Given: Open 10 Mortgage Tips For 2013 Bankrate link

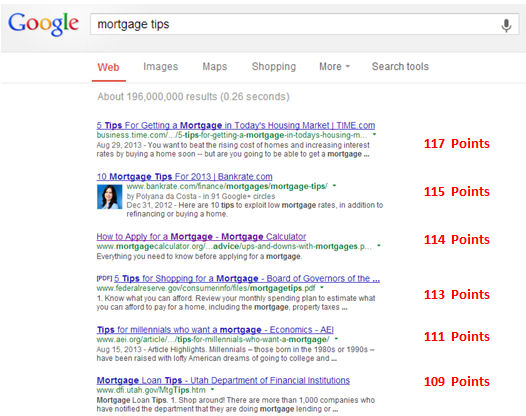Looking at the screenshot, I should tap(185, 176).
